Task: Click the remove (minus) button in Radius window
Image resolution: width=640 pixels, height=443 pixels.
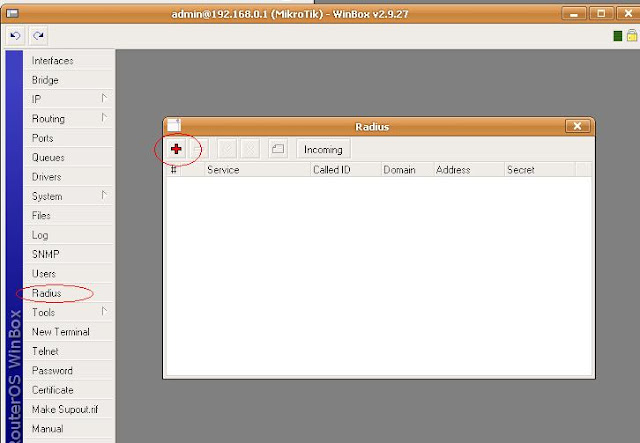Action: [x=198, y=149]
